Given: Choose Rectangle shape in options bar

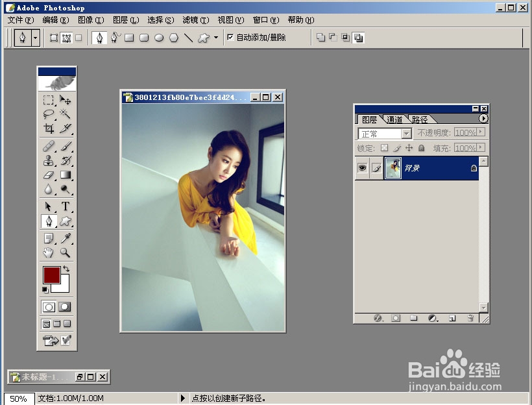Looking at the screenshot, I should 129,38.
